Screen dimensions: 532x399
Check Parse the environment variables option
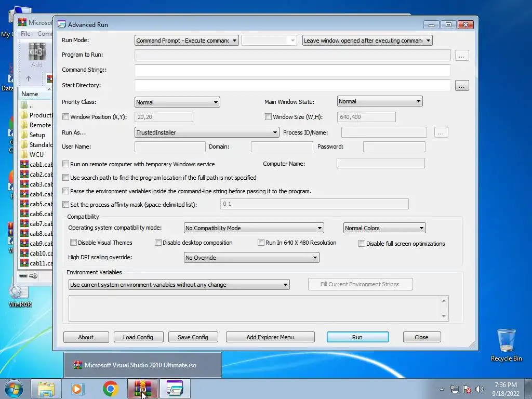pos(65,191)
